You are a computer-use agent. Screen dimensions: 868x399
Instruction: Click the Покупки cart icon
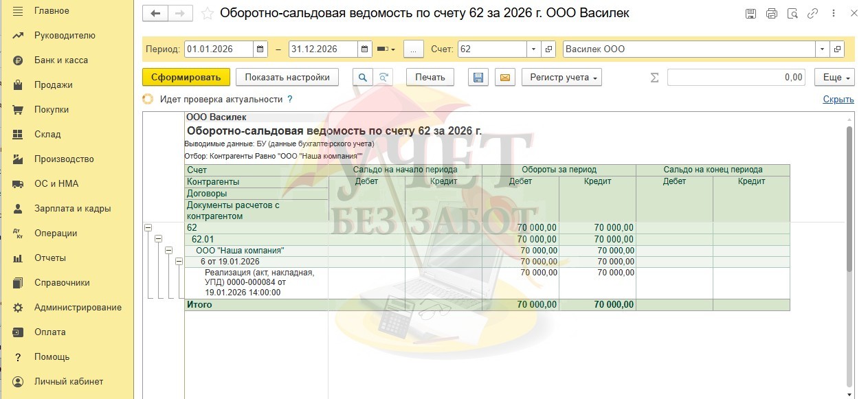point(18,110)
